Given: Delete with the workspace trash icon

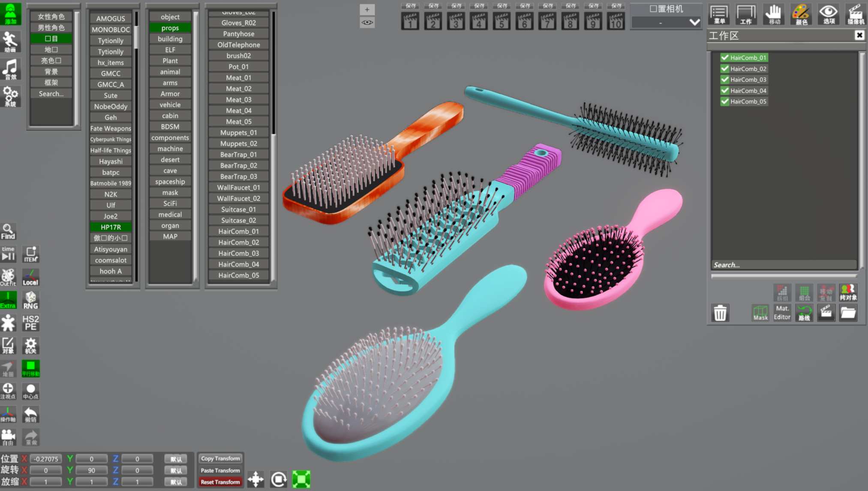Looking at the screenshot, I should 720,313.
